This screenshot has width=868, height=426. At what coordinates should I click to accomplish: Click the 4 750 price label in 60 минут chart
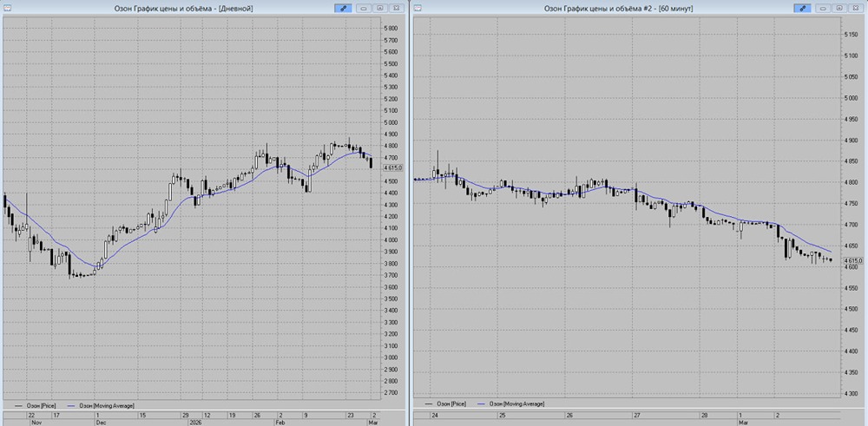click(851, 204)
